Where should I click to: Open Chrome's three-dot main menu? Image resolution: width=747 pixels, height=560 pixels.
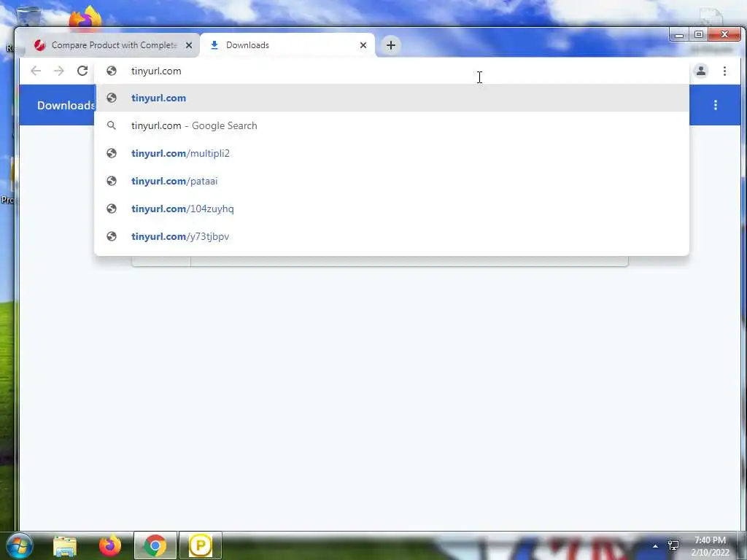[x=724, y=71]
